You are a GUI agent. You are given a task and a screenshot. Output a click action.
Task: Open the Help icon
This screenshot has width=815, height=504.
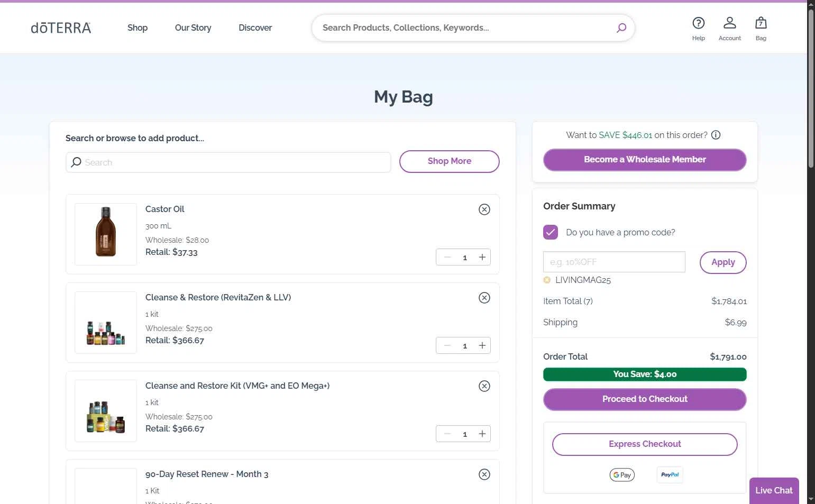click(x=698, y=29)
